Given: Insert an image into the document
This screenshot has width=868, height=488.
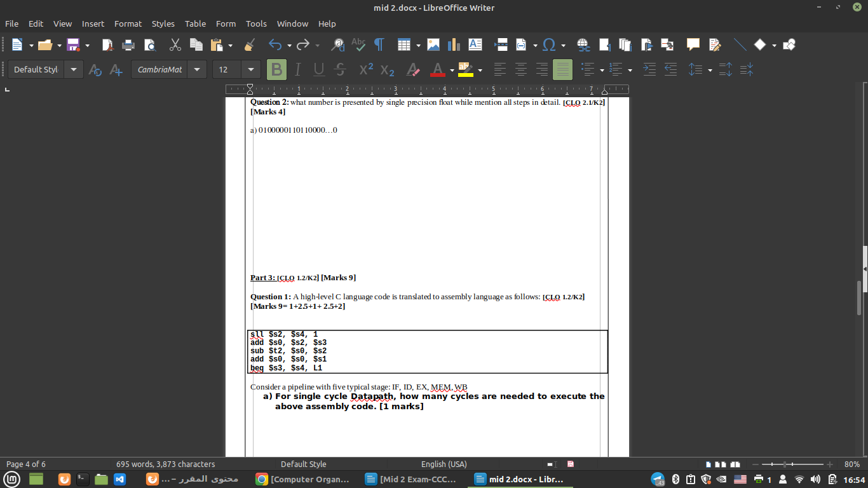Looking at the screenshot, I should 434,44.
